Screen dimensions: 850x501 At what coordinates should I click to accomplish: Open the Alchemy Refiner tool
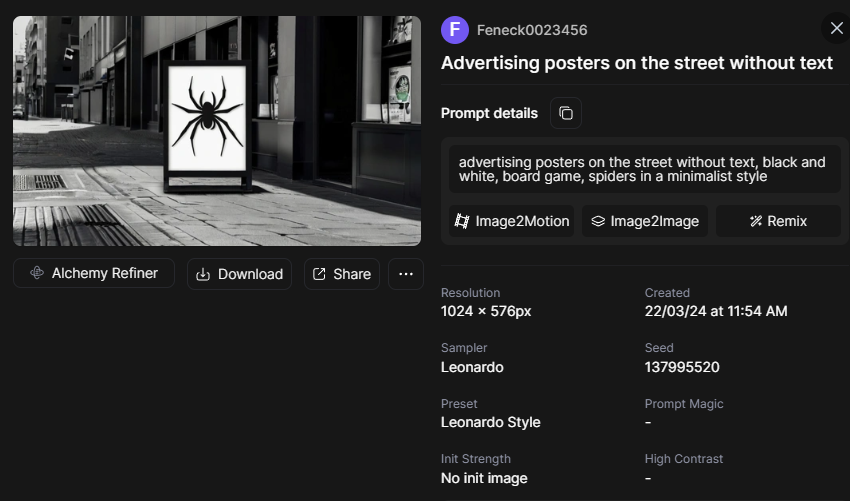[x=94, y=273]
